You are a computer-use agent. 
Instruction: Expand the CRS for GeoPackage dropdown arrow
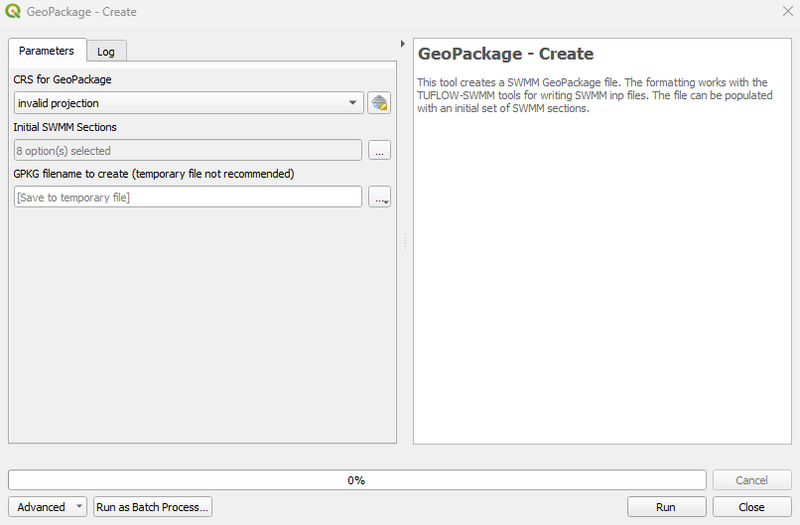[354, 103]
